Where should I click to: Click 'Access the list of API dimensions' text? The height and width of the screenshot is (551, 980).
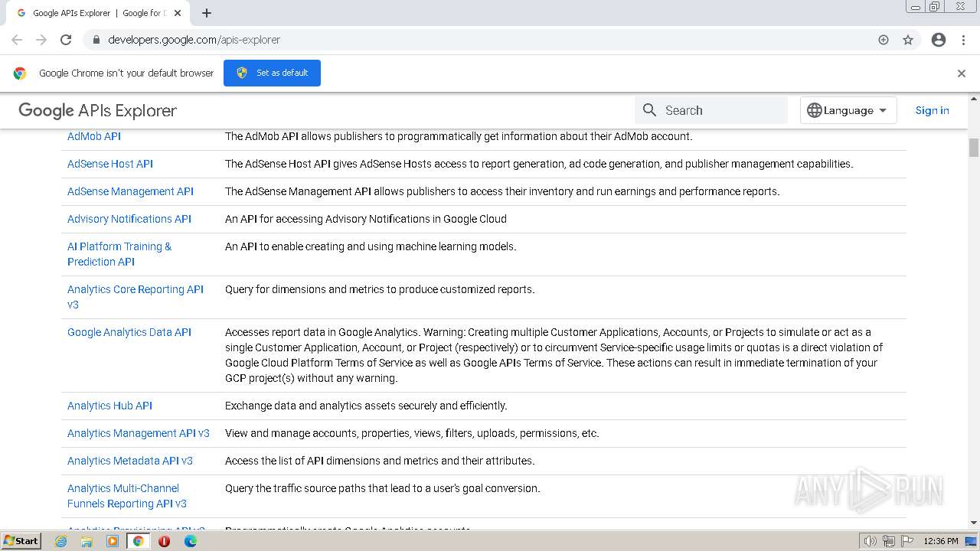pos(380,461)
